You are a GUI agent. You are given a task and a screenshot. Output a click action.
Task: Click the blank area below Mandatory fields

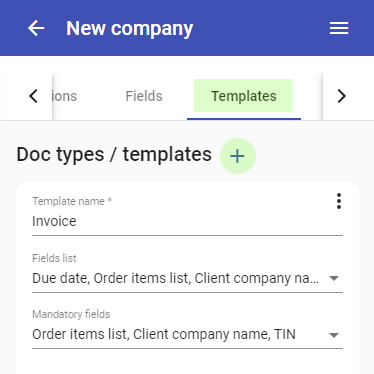[187, 362]
